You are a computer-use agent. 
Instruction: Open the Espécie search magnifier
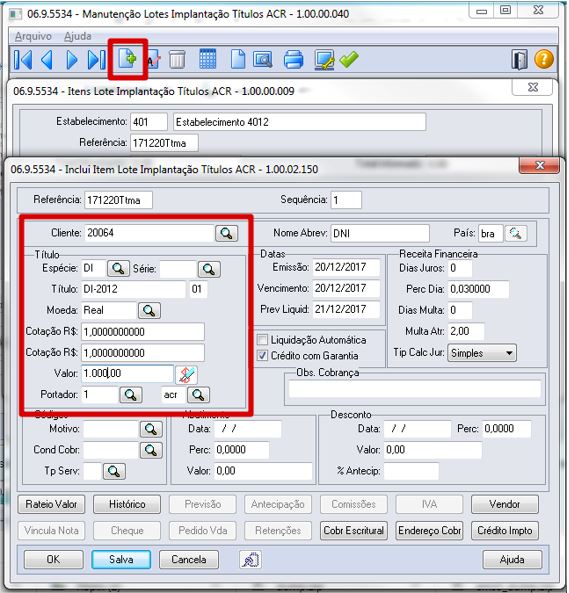[x=118, y=269]
